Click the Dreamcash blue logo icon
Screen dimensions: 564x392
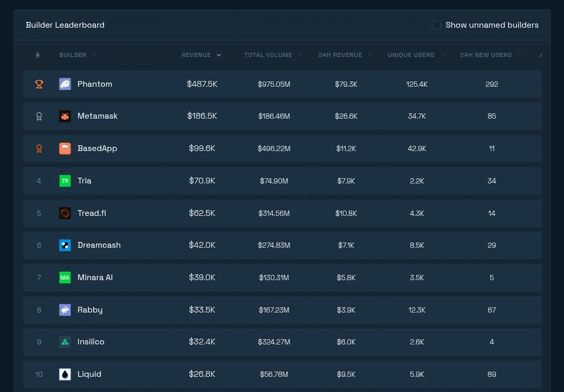(x=65, y=245)
